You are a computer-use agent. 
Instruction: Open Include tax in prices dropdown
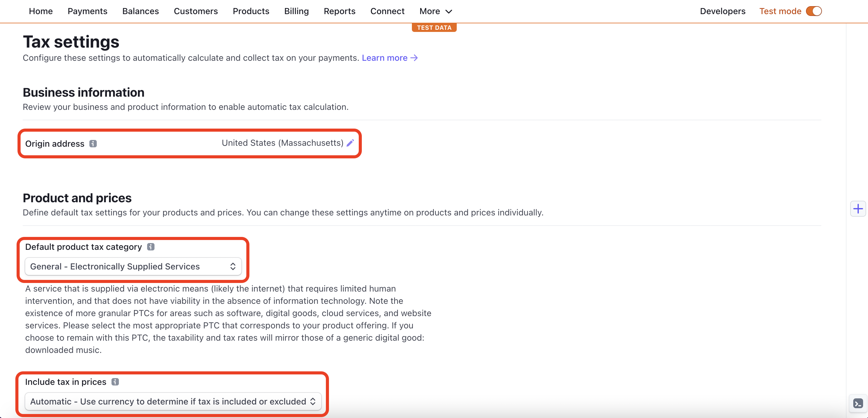coord(173,401)
